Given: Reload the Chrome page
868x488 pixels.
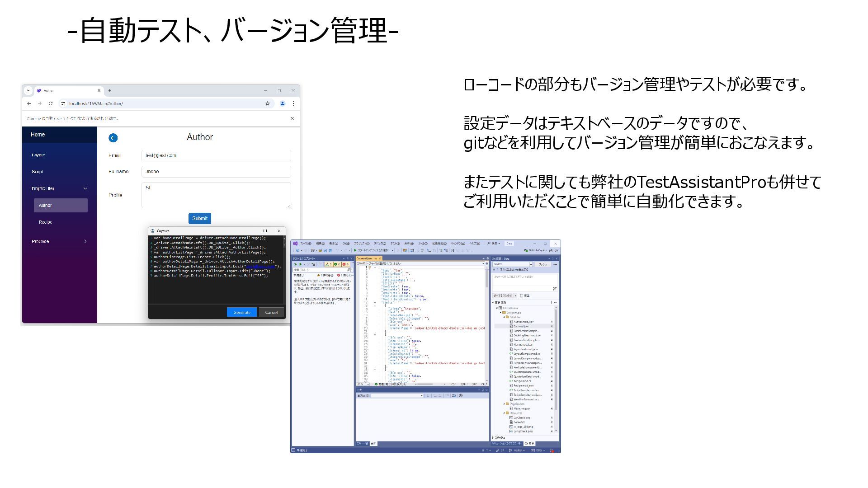Looking at the screenshot, I should pos(51,103).
